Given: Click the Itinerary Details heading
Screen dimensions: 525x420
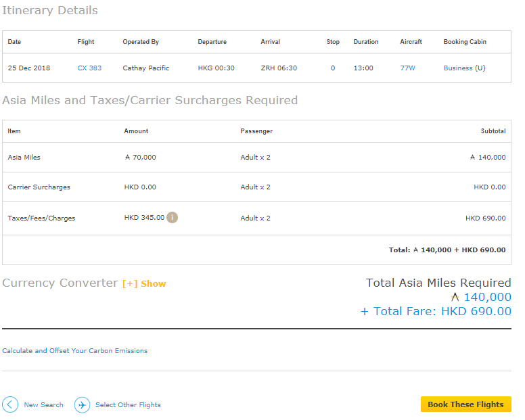Looking at the screenshot, I should pos(50,10).
